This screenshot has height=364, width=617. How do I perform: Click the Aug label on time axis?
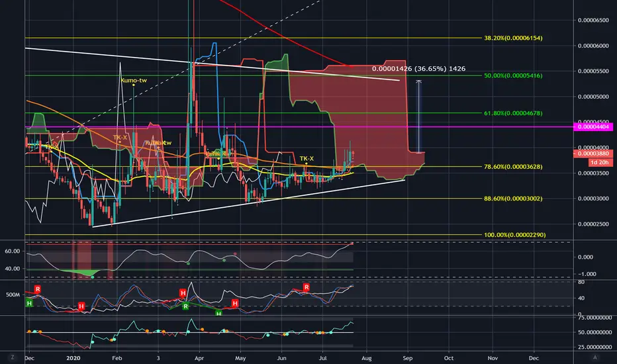[366, 358]
